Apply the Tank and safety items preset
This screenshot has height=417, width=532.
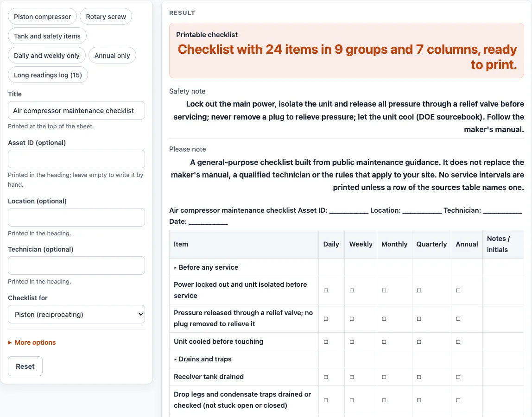(x=47, y=36)
